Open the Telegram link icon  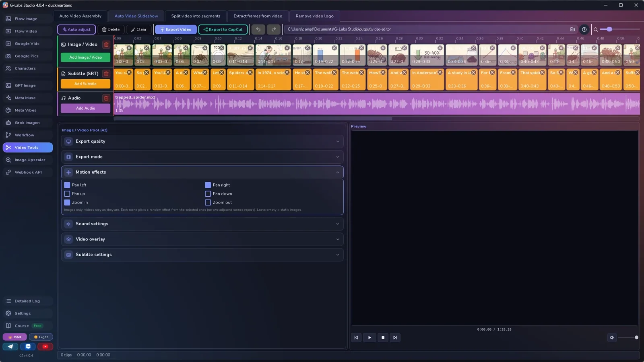(10, 346)
